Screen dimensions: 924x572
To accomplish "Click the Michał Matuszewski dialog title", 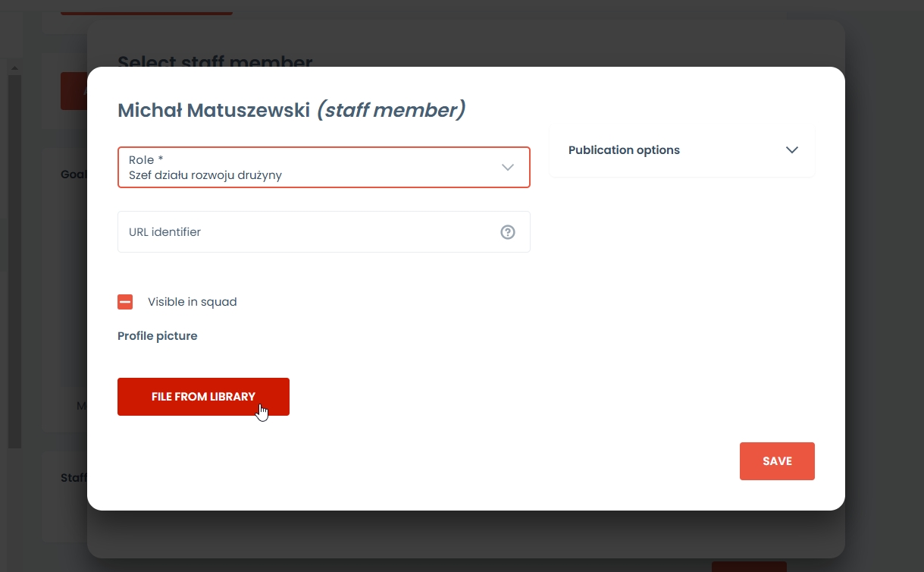I will 214,111.
